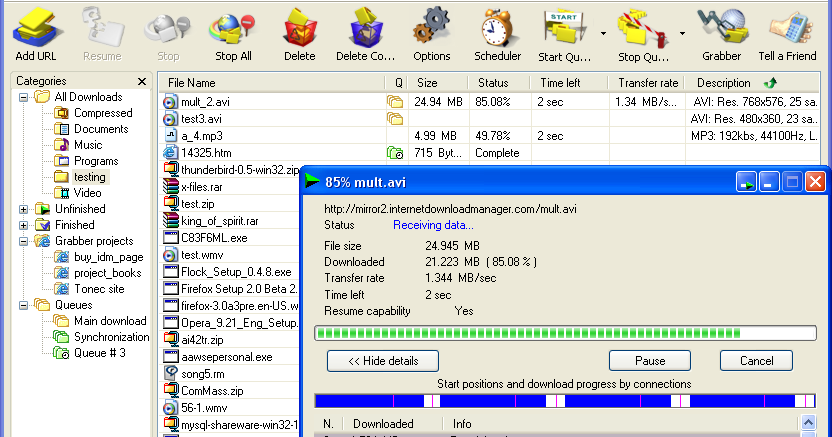Click the Stop All toolbar icon
Screen dimensions: 832x437
click(x=233, y=34)
